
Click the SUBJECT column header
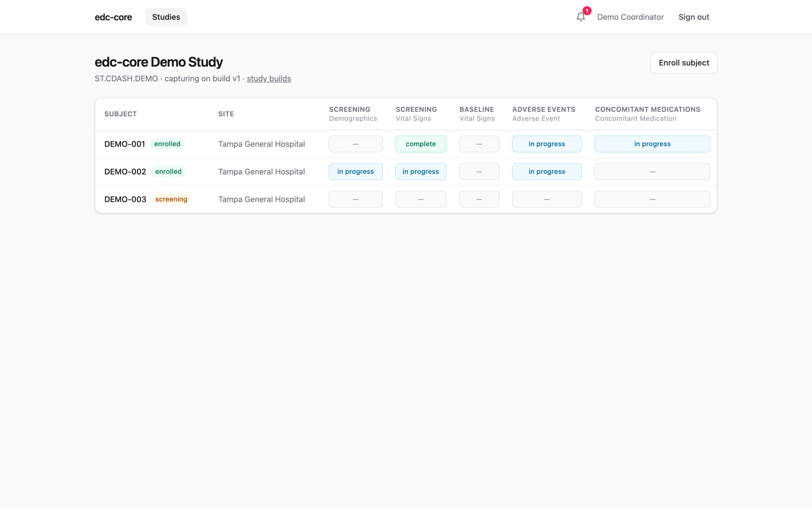pos(120,114)
